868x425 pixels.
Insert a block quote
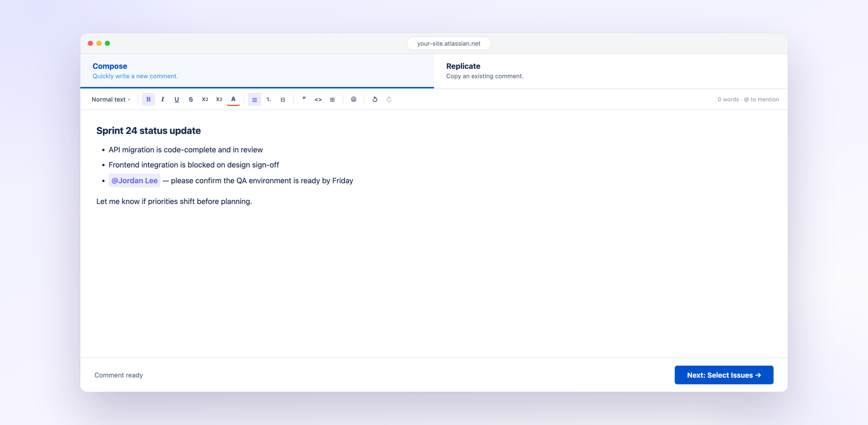click(x=304, y=99)
